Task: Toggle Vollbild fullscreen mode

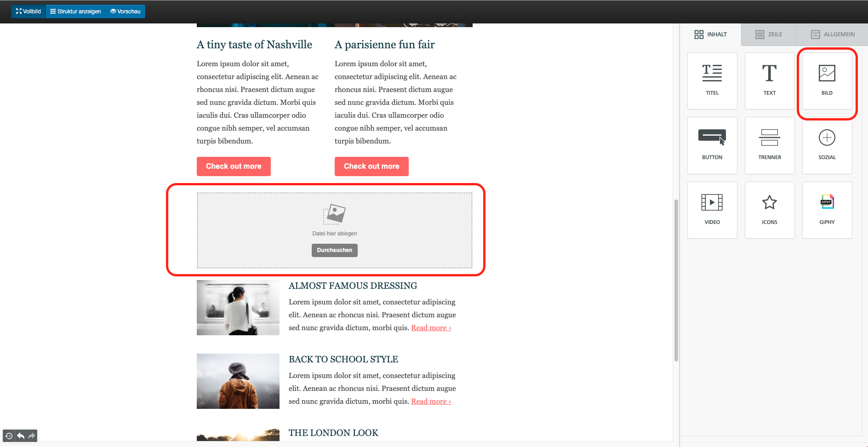Action: [29, 11]
